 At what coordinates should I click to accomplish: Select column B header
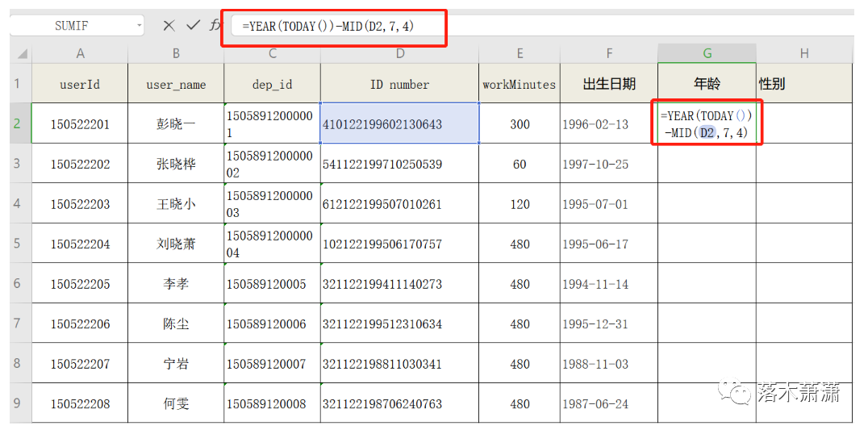[176, 54]
